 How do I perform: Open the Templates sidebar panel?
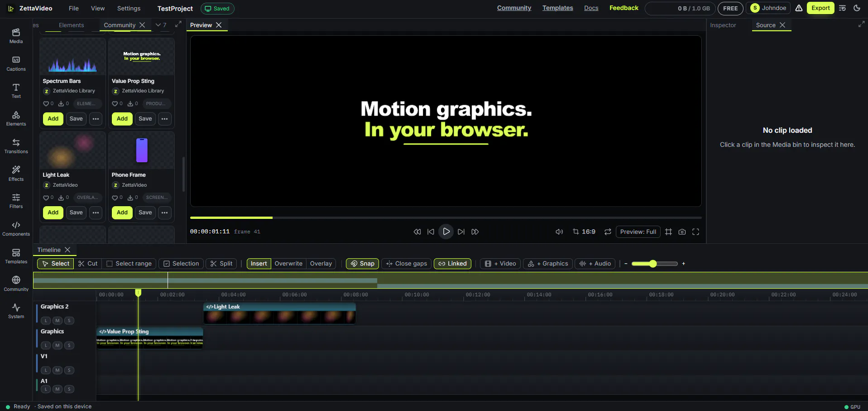click(16, 256)
